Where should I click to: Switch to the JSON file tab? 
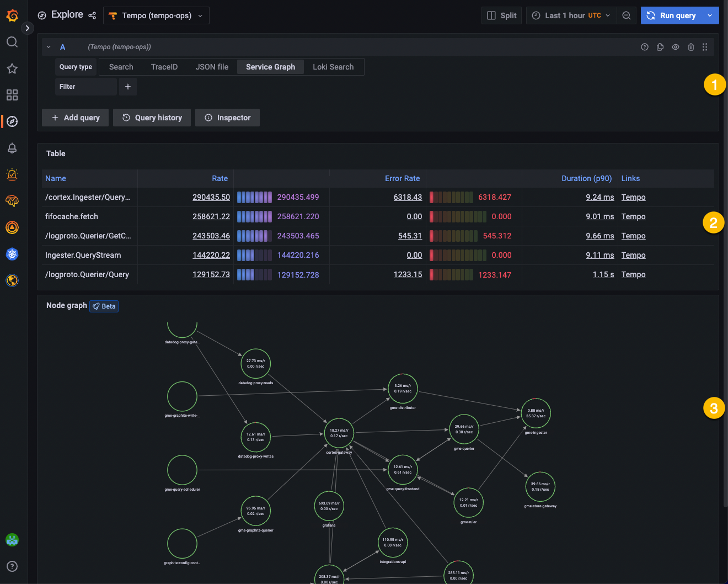click(x=212, y=67)
